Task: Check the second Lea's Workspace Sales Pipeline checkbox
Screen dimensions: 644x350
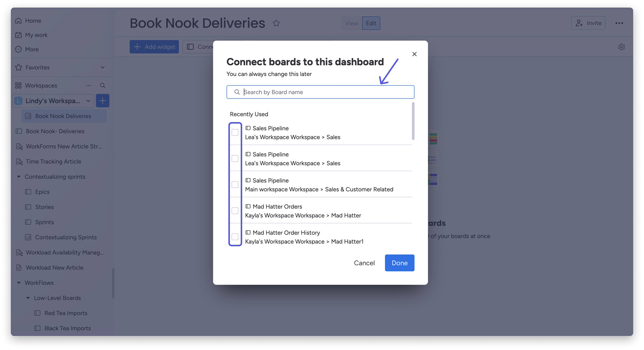Action: click(235, 158)
